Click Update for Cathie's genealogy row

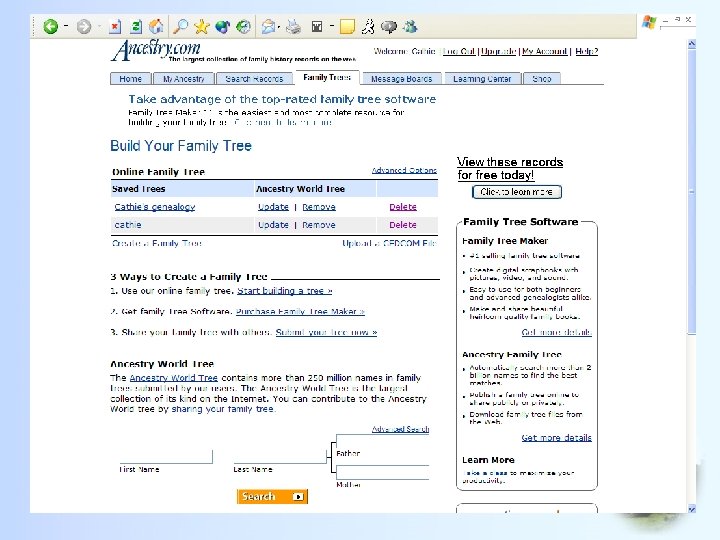pyautogui.click(x=273, y=207)
